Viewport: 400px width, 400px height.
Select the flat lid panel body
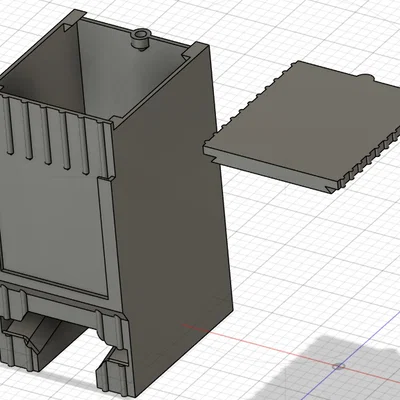coord(303,125)
